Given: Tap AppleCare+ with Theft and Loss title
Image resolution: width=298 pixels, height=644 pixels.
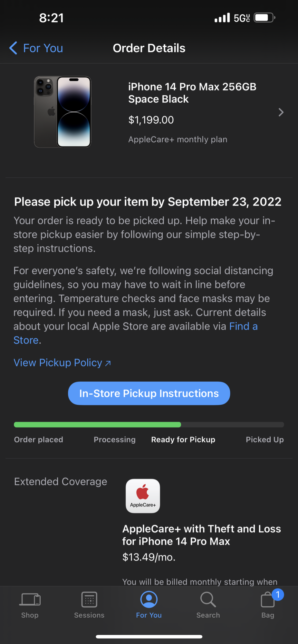Looking at the screenshot, I should point(201,535).
